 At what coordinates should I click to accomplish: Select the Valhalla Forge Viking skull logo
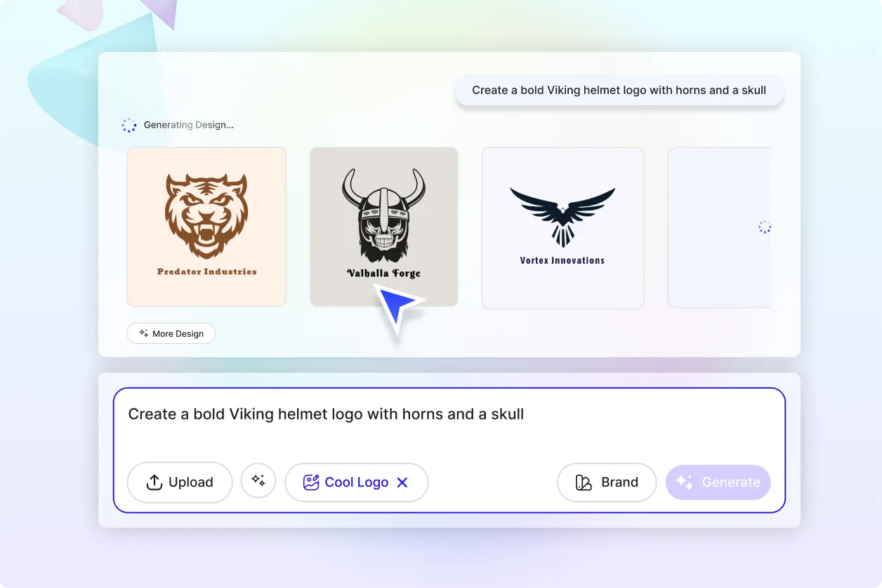point(383,218)
